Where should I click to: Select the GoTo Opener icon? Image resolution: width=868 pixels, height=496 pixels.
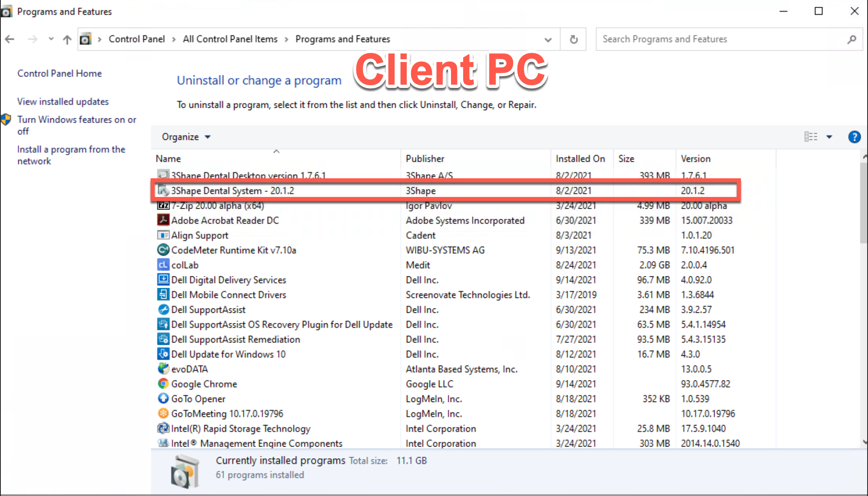pyautogui.click(x=163, y=398)
